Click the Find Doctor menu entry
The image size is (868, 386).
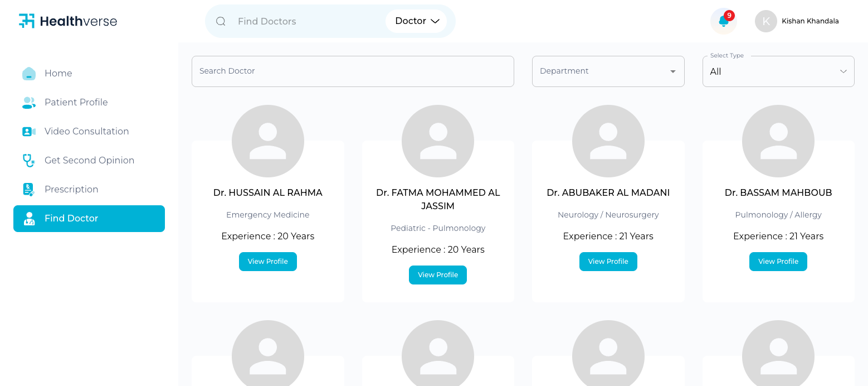tap(71, 218)
